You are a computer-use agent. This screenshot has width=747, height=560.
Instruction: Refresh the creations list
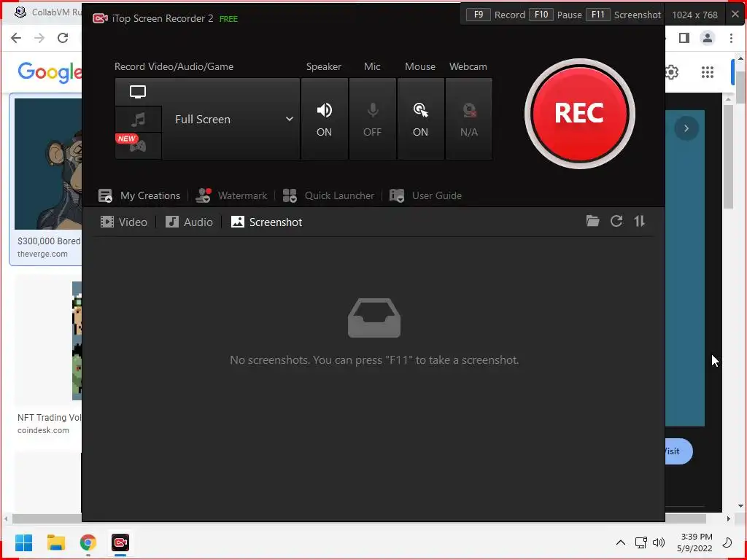[616, 221]
